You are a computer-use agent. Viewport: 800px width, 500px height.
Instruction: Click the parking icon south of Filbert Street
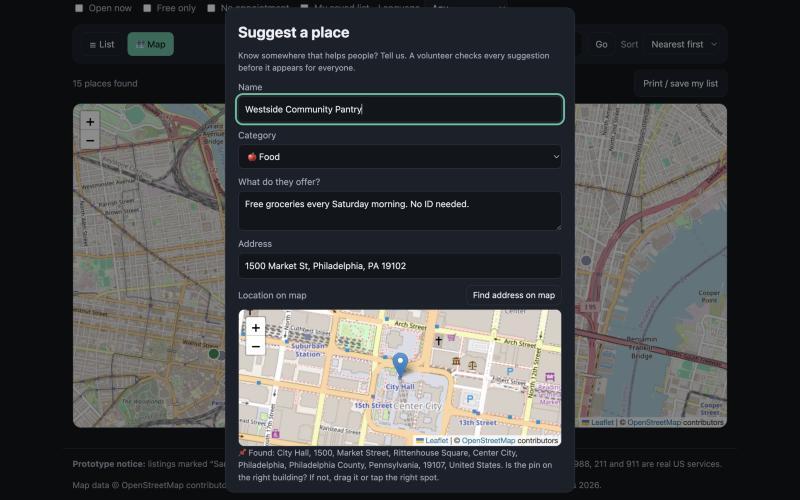point(470,399)
